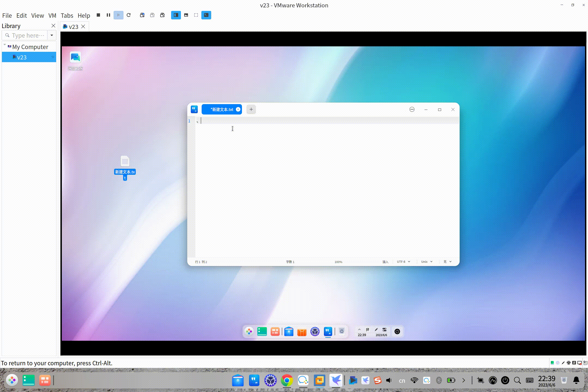588x392 pixels.
Task: Open the library search filter dropdown
Action: tap(52, 35)
